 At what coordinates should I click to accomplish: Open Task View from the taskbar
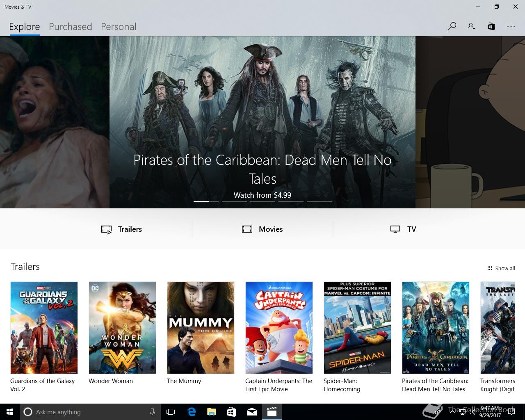click(171, 412)
